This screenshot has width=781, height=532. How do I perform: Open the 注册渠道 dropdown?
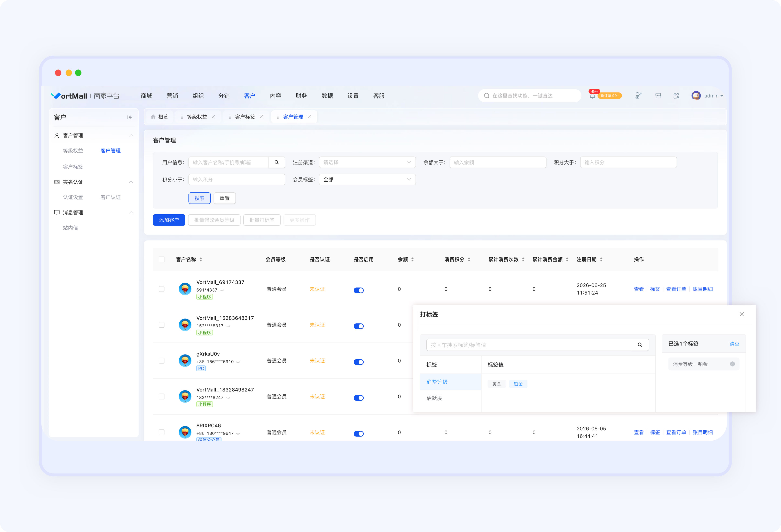tap(367, 162)
